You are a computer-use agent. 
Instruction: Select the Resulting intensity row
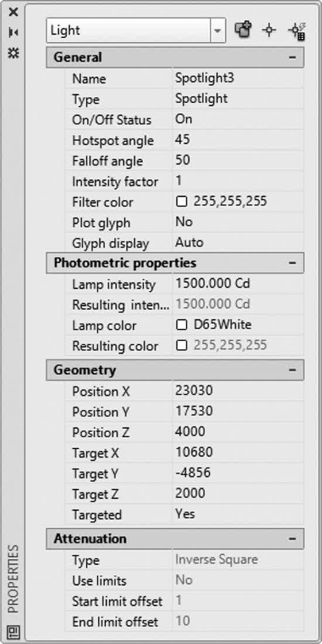coord(184,305)
